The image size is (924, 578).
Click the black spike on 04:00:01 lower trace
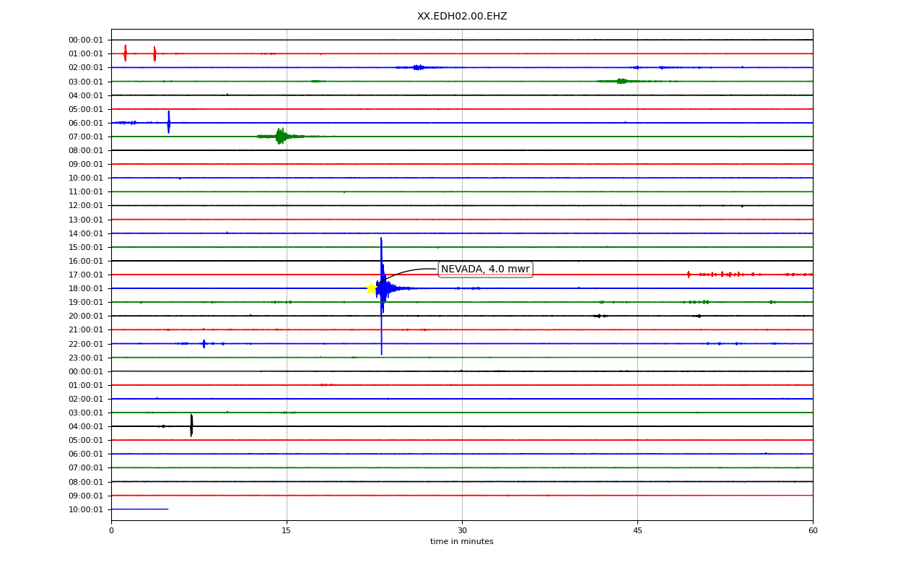(191, 426)
